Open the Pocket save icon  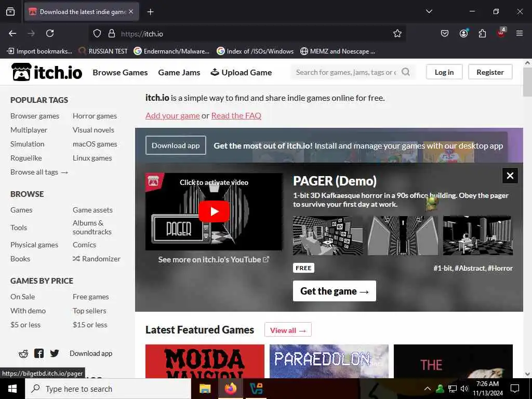445,33
